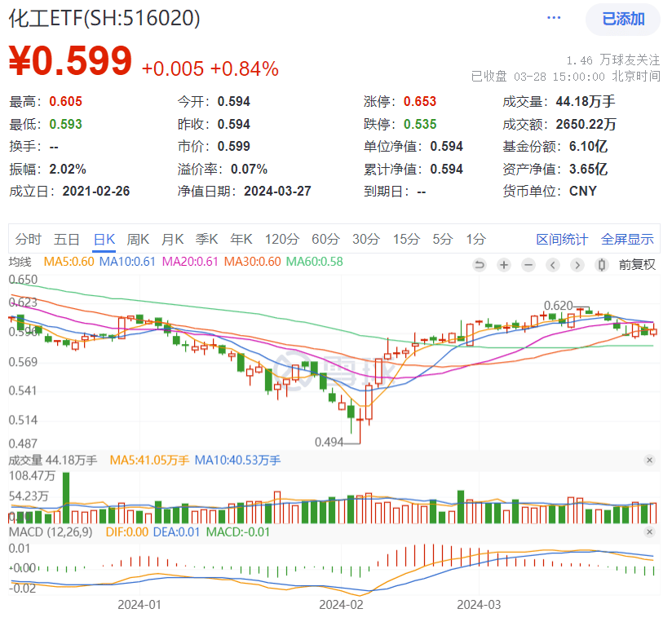Close the MACD indicator panel
Image resolution: width=672 pixels, height=622 pixels.
pyautogui.click(x=649, y=533)
